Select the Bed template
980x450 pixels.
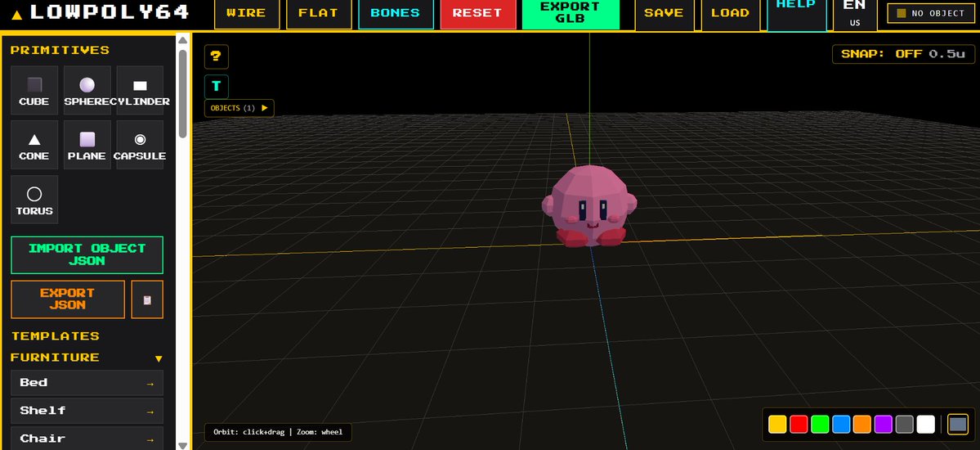[x=87, y=383]
